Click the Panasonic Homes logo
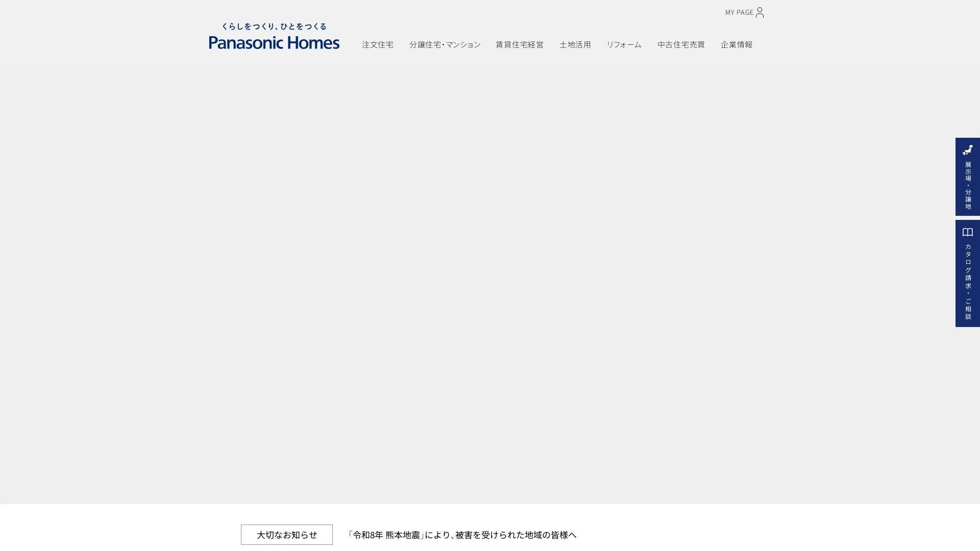Viewport: 980px width, 551px height. [x=274, y=42]
